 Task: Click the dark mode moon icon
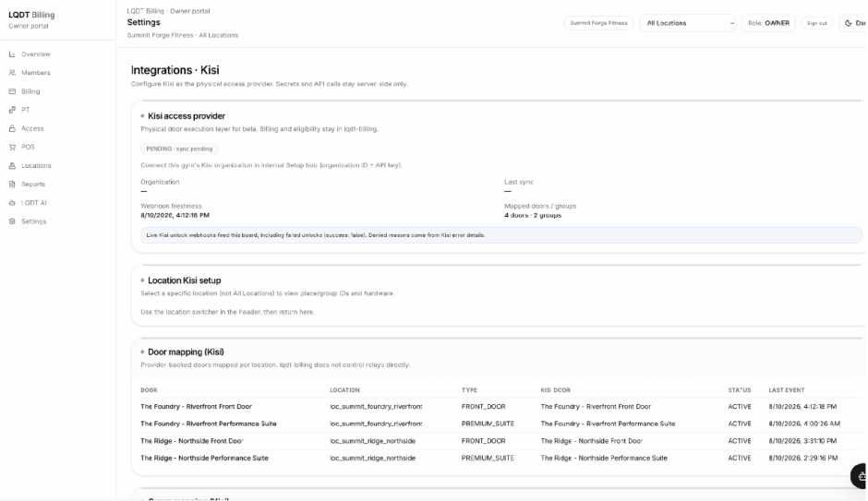848,23
